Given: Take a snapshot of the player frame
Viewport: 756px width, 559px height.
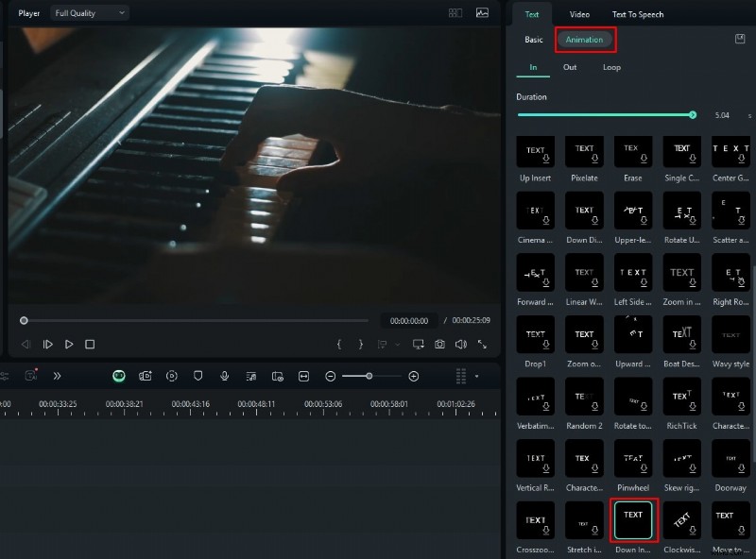Looking at the screenshot, I should click(438, 345).
